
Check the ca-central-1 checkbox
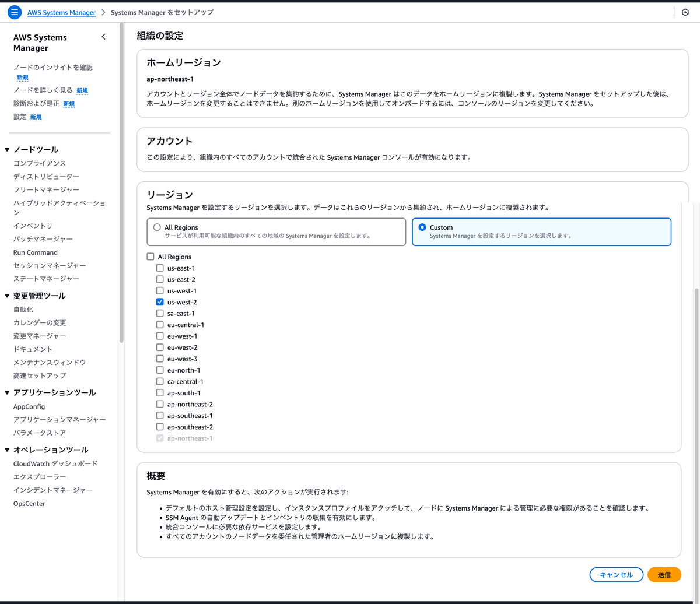[160, 381]
